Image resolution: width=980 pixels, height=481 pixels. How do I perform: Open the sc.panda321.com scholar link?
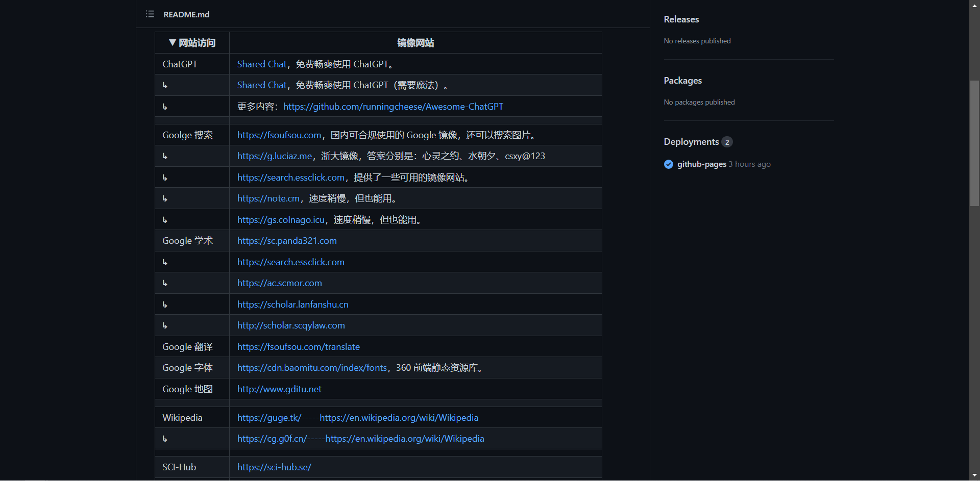point(287,241)
